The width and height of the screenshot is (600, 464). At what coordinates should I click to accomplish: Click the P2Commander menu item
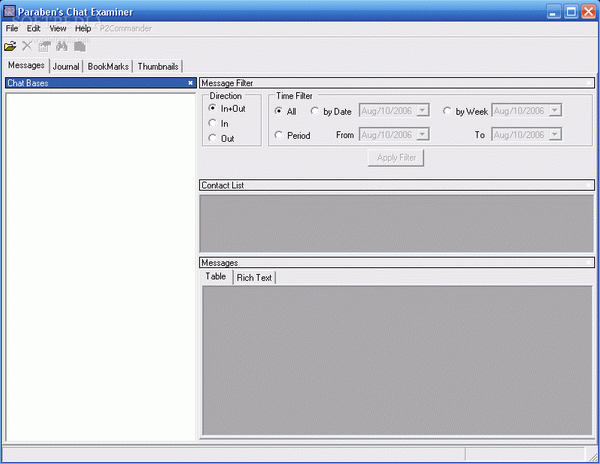[x=126, y=28]
